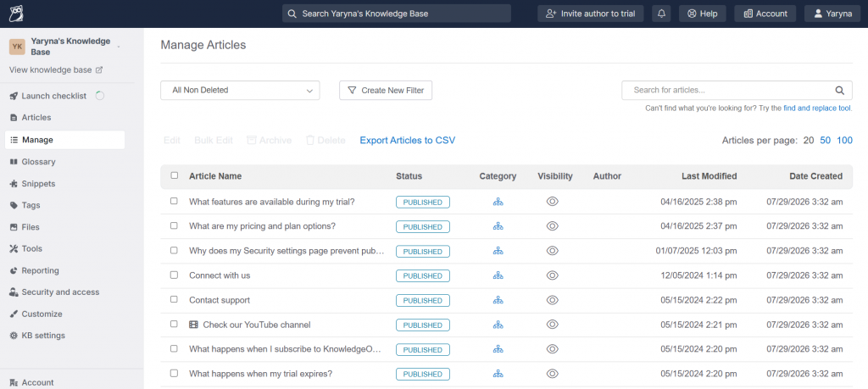Image resolution: width=868 pixels, height=389 pixels.
Task: Open the notifications bell icon
Action: click(661, 14)
